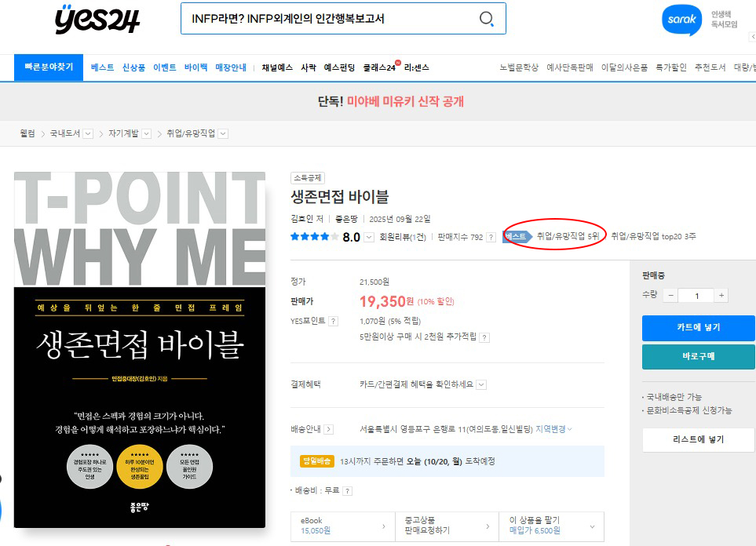Click help icon after 2천원 추가적립
Screen dimensions: 756x546
point(484,337)
